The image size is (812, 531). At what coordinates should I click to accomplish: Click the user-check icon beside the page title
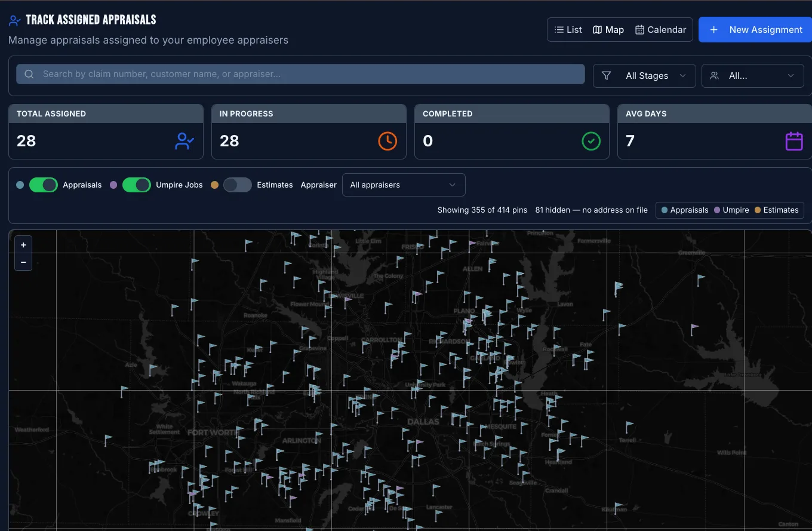[15, 21]
